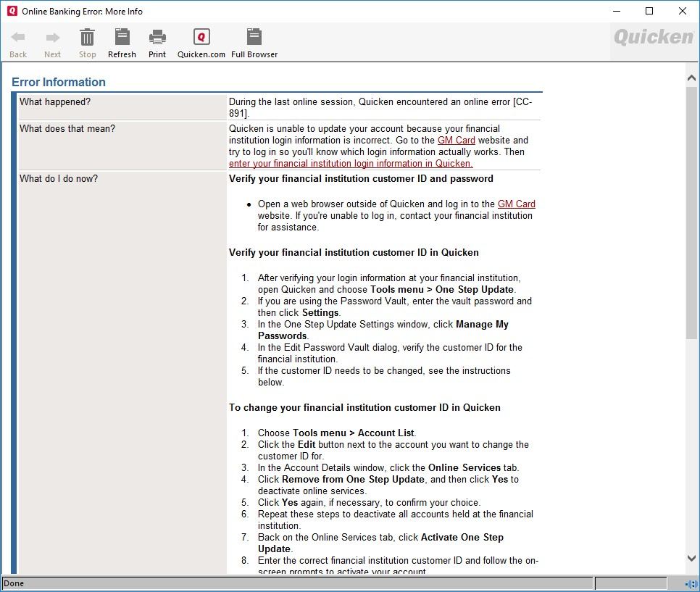
Task: Click the Error Information heading
Action: click(x=59, y=82)
